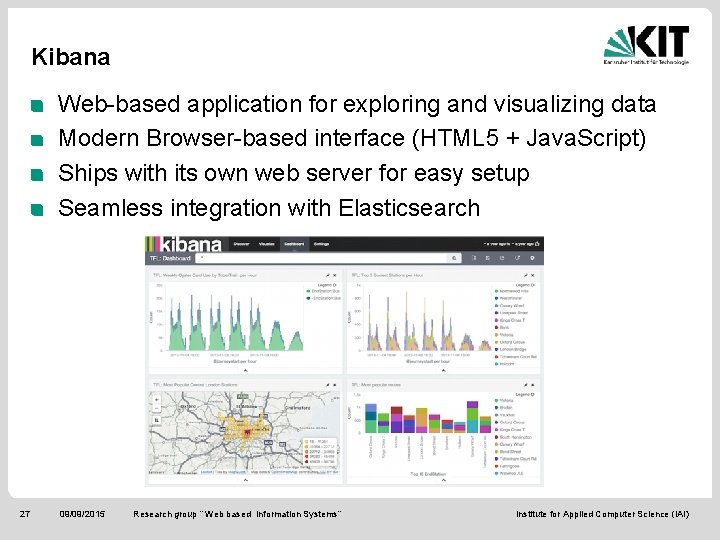The width and height of the screenshot is (720, 540).
Task: Expand caret below Weekly Oyster Card chart
Action: [x=245, y=370]
